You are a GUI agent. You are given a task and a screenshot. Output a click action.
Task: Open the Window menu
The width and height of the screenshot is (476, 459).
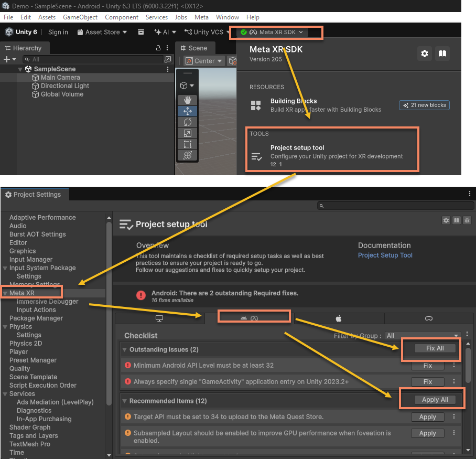(x=228, y=17)
